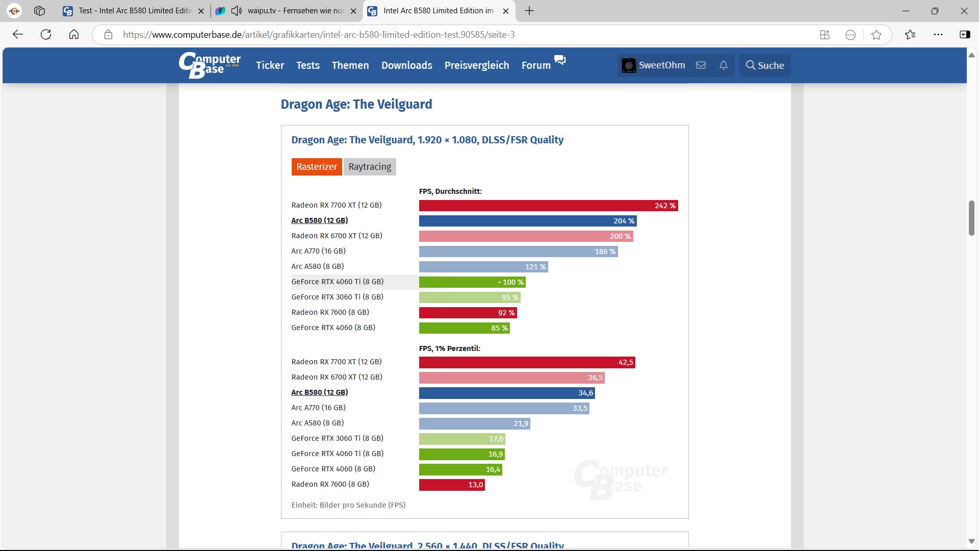Open the forum speech bubble icon
Viewport: 980px width, 551px height.
(560, 60)
